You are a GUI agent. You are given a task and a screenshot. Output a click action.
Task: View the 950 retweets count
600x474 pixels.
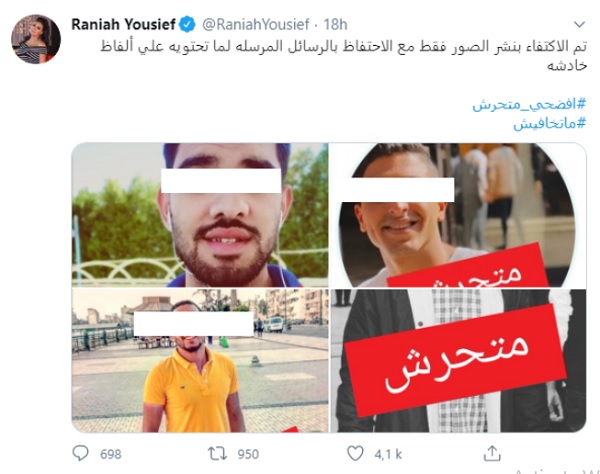[248, 454]
